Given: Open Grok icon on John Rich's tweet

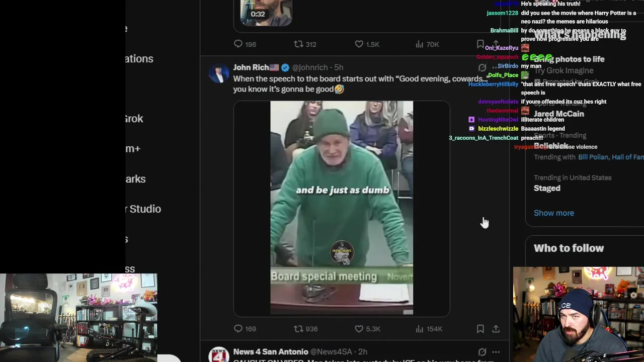Looking at the screenshot, I should pyautogui.click(x=482, y=67).
